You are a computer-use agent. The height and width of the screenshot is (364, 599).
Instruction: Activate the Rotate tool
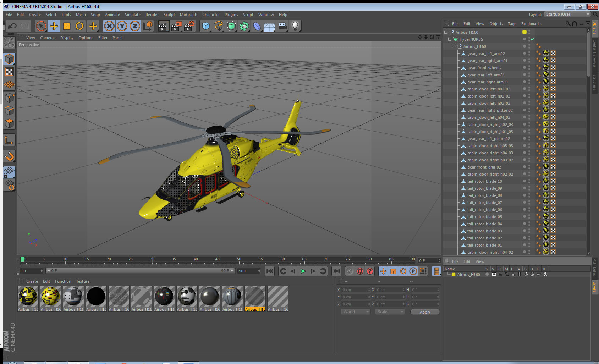79,26
